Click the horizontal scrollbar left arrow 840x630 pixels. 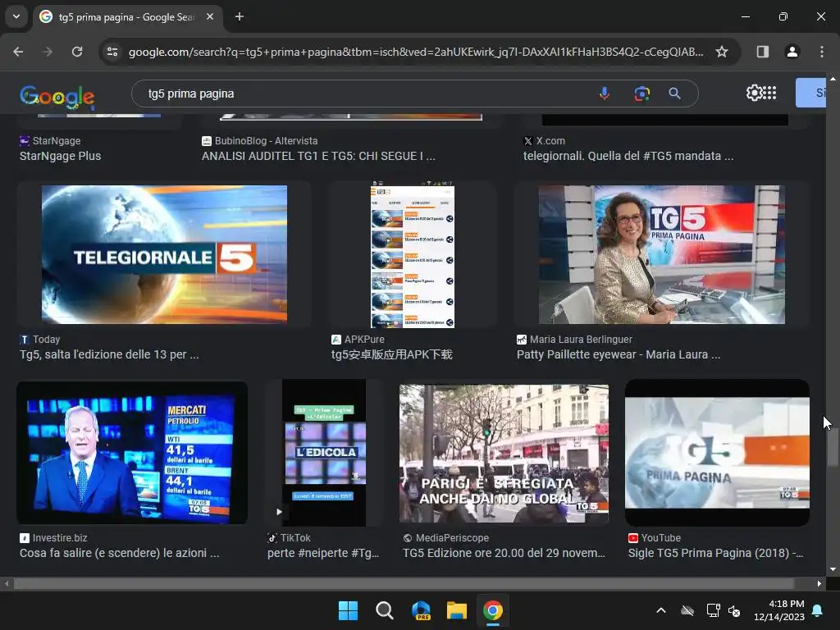[x=7, y=583]
